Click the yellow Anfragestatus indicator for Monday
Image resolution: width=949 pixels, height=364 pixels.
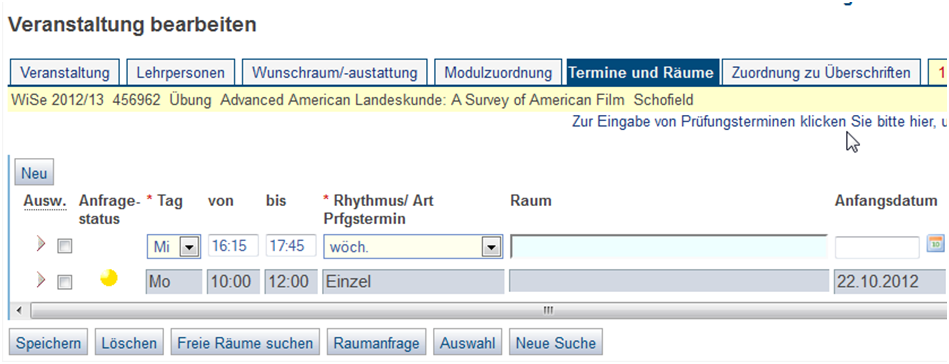(x=108, y=278)
